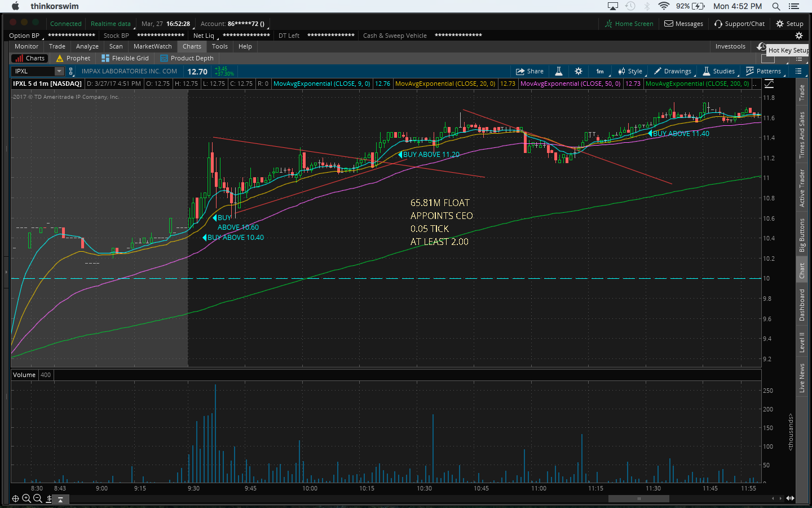
Task: Open the Trade side panel tab
Action: [x=802, y=93]
